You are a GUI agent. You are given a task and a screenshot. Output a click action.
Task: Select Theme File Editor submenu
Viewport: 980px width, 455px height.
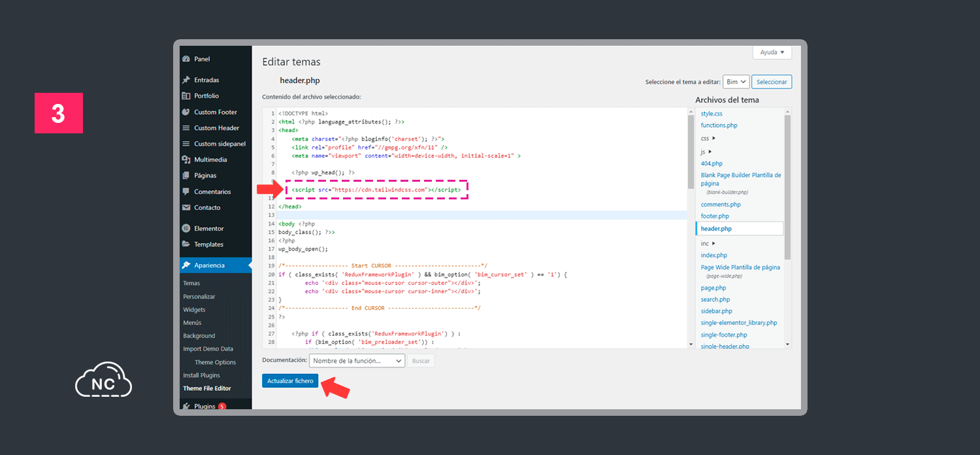click(x=206, y=388)
